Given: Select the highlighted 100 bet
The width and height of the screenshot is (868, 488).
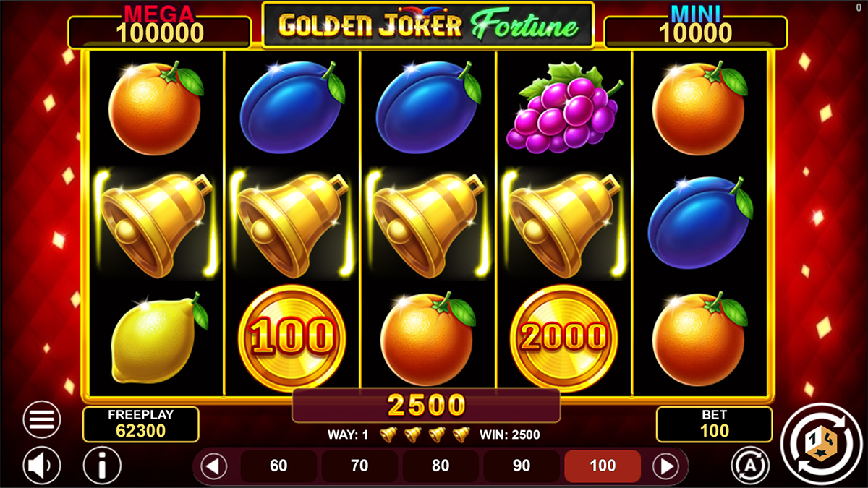Looking at the screenshot, I should tap(603, 466).
